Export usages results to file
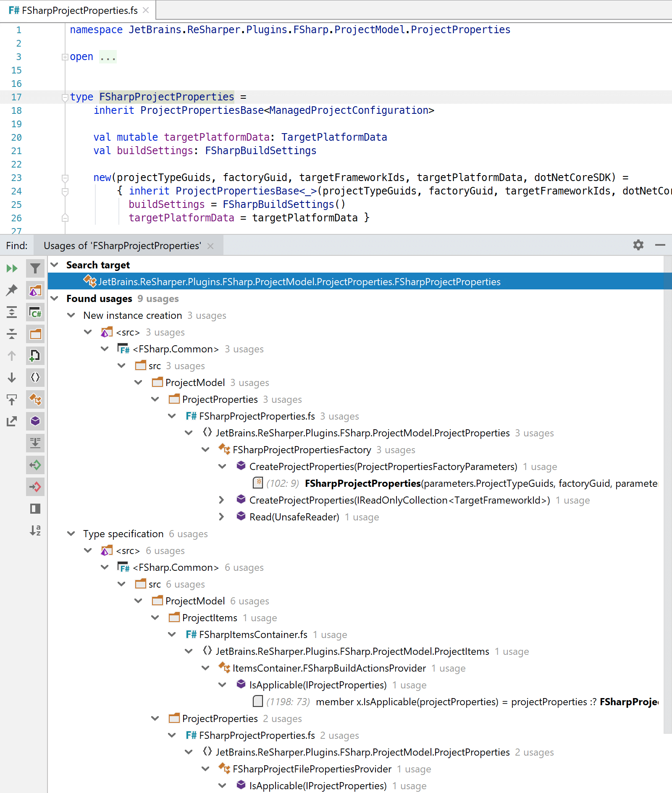672x793 pixels. 12,421
